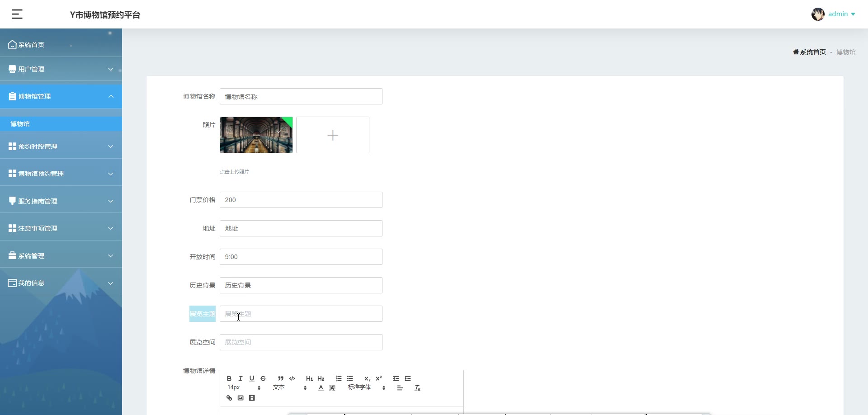Insert a hyperlink in museum details
868x415 pixels.
point(229,398)
